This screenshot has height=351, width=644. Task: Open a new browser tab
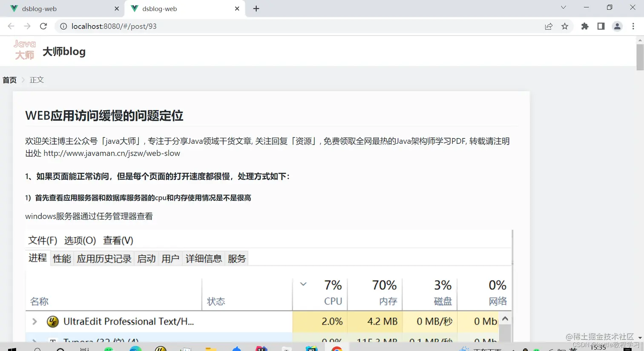[x=256, y=9]
